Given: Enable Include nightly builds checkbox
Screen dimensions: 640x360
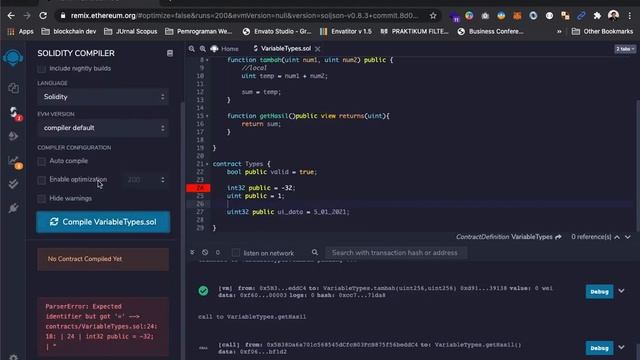Looking at the screenshot, I should click(x=41, y=69).
